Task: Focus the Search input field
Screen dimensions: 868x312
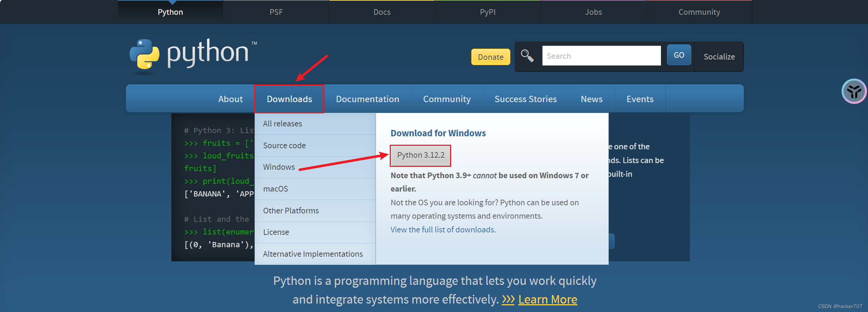Action: pyautogui.click(x=601, y=56)
